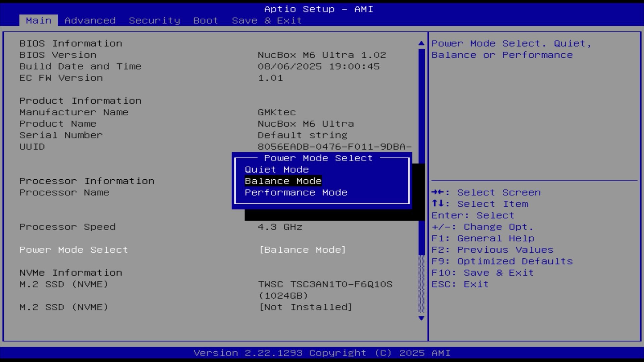Click the F9: Optimized Defaults hint
The height and width of the screenshot is (362, 644).
coord(502,261)
